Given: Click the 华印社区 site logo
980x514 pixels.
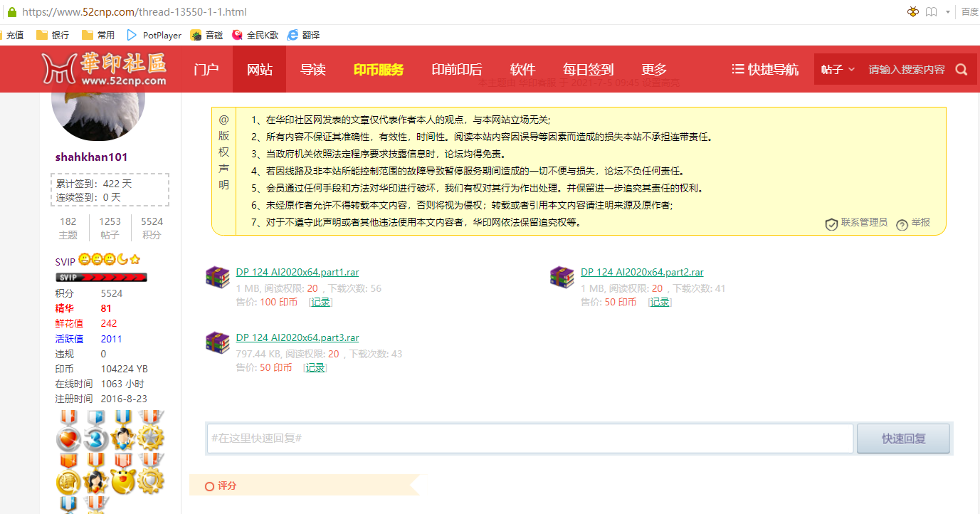Looking at the screenshot, I should point(104,69).
